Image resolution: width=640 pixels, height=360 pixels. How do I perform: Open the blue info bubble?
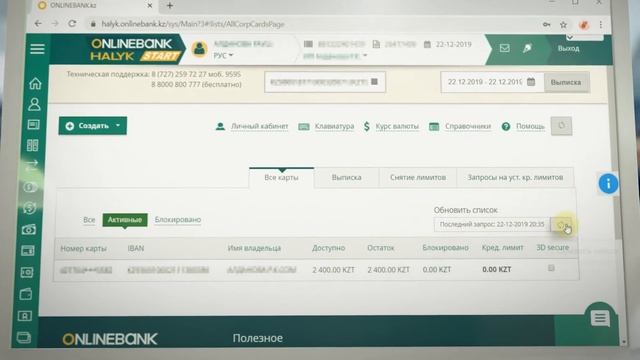[608, 184]
